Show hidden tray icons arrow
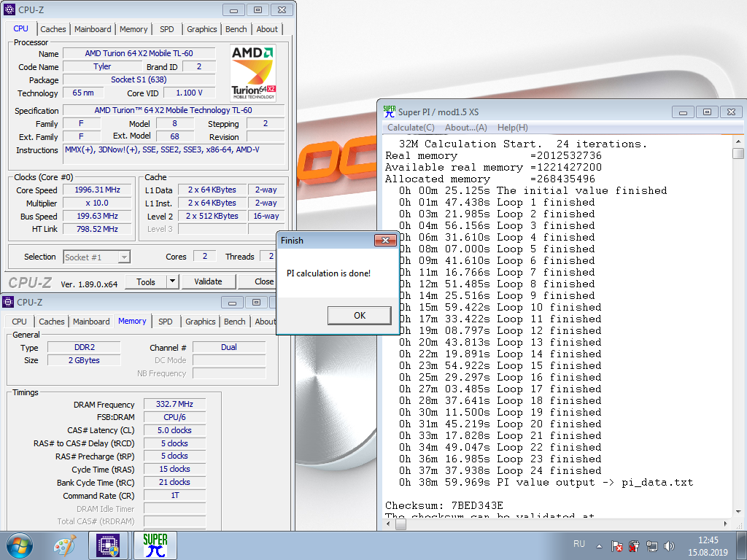Image resolution: width=747 pixels, height=560 pixels. (x=600, y=546)
